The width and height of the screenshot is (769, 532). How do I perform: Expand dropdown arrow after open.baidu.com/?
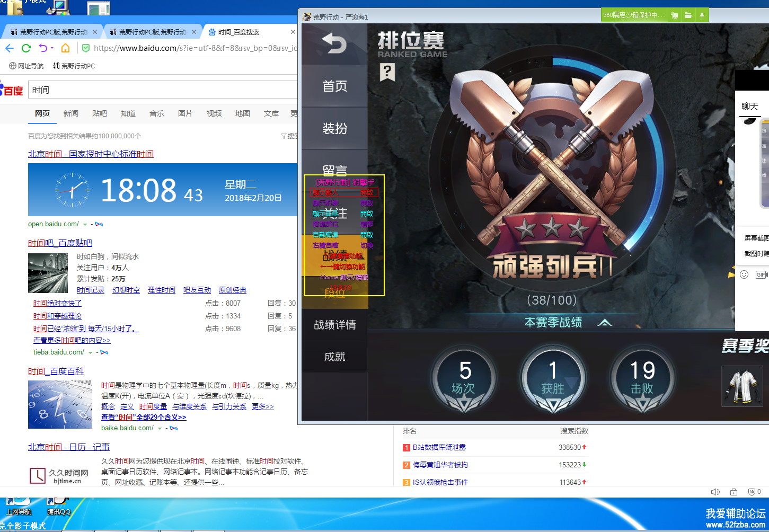(x=85, y=225)
